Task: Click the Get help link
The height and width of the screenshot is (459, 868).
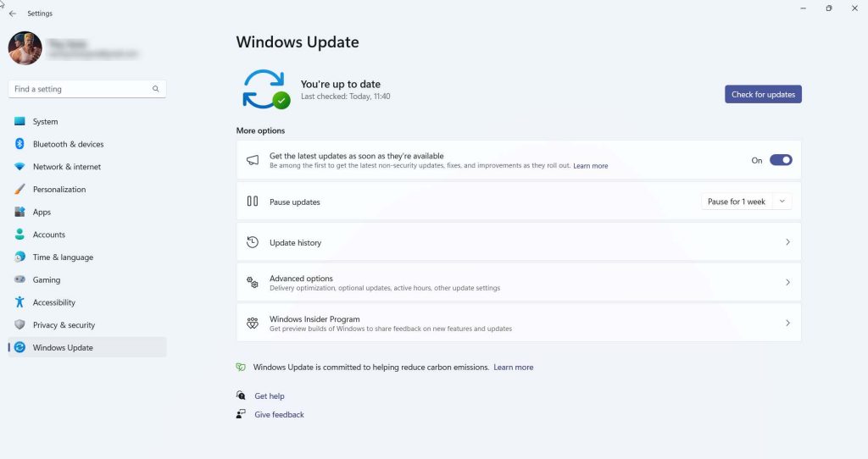Action: pos(269,396)
